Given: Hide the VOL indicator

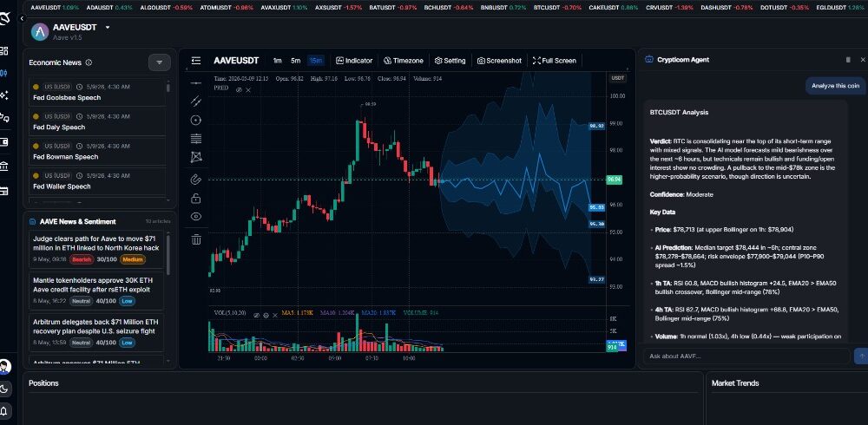Looking at the screenshot, I should tap(257, 315).
